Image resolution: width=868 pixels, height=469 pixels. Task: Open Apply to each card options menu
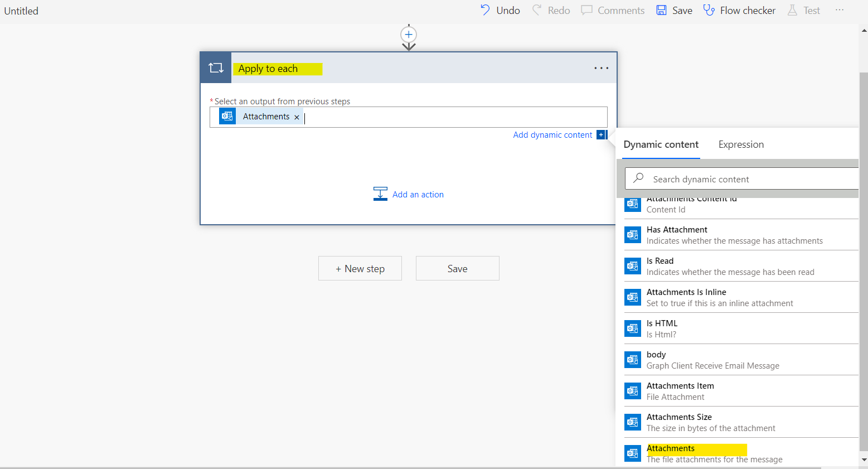tap(602, 68)
